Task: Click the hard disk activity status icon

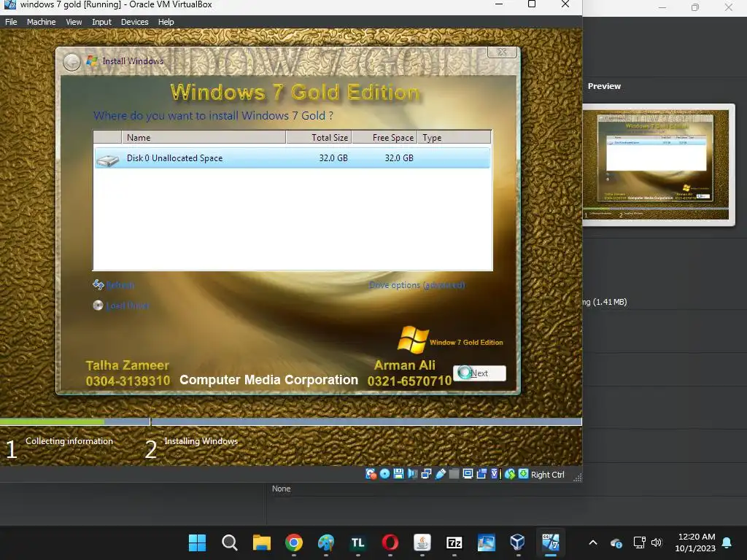Action: [x=371, y=474]
